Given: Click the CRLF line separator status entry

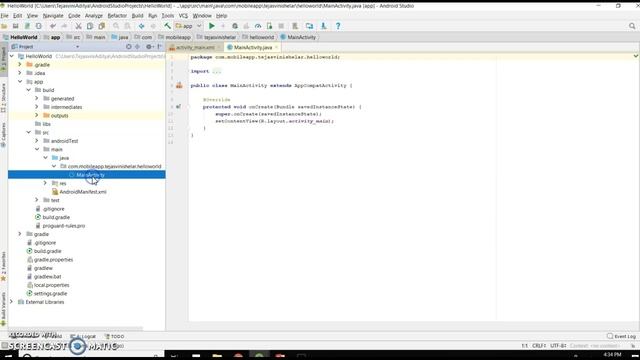Looking at the screenshot, I should tap(539, 346).
